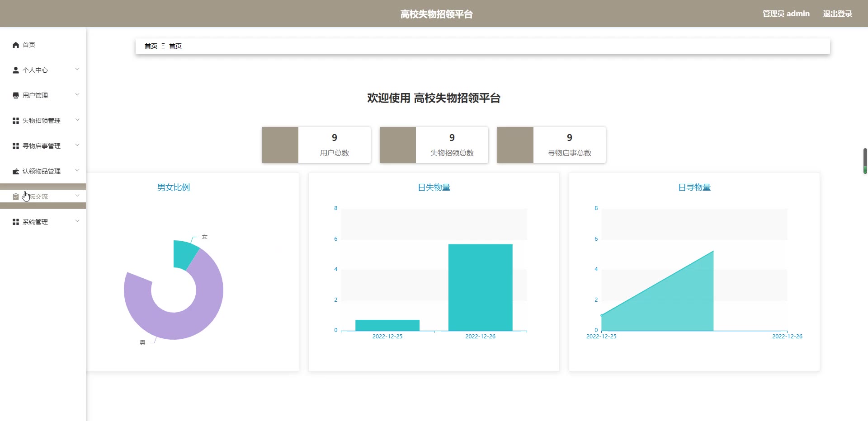Click the 管理员 admin account label

[786, 14]
